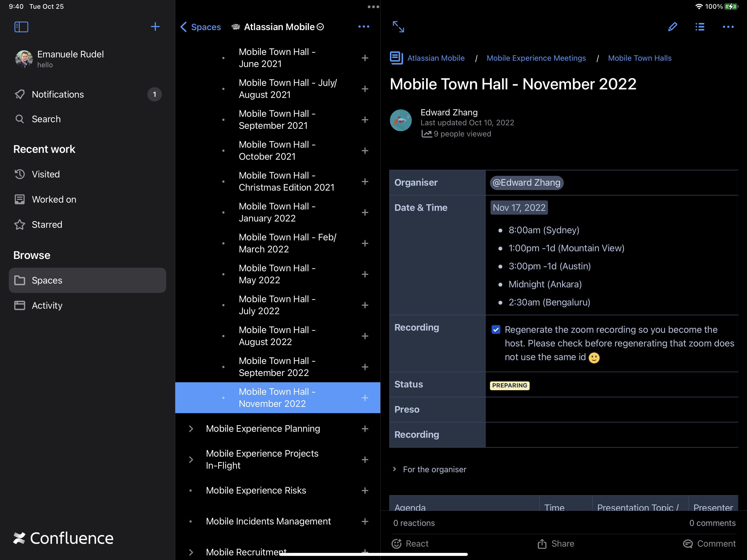This screenshot has width=747, height=560.
Task: Open Emanuele Rudel's profile picture
Action: click(24, 59)
